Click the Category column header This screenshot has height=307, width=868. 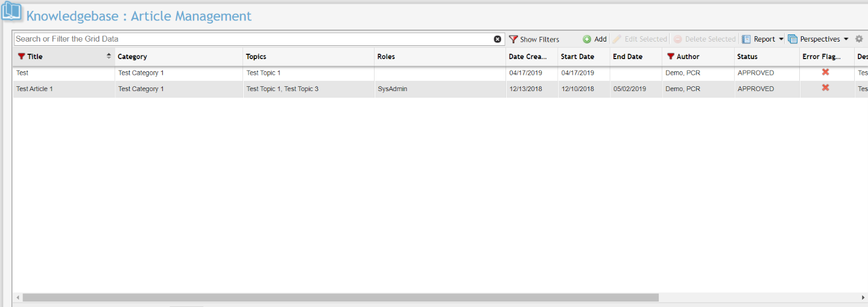(132, 57)
